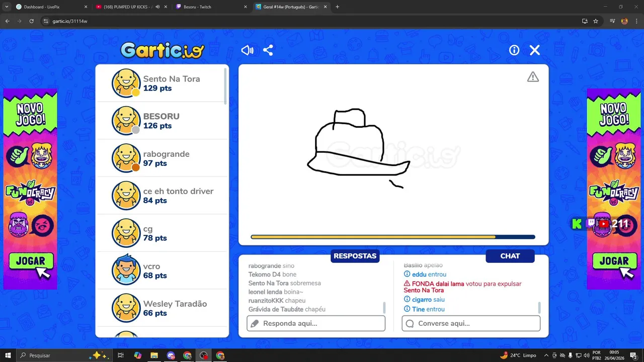Viewport: 644px width, 362px height.
Task: Mute the Gartic game sound
Action: tap(247, 50)
